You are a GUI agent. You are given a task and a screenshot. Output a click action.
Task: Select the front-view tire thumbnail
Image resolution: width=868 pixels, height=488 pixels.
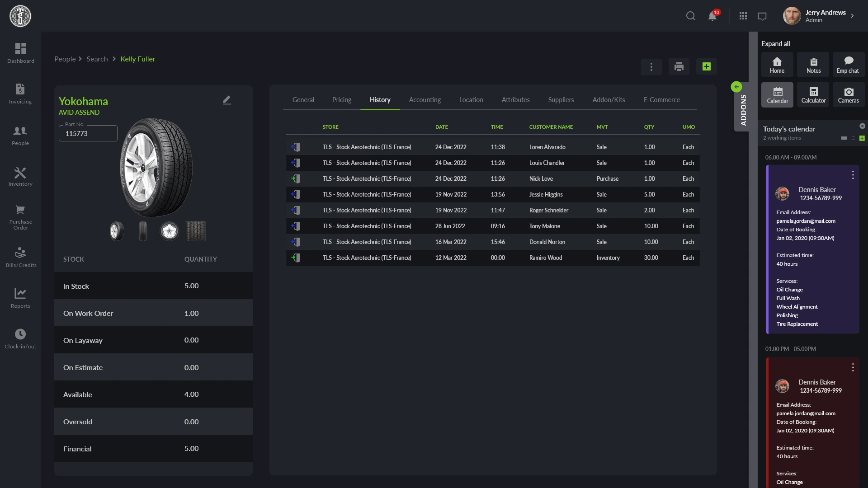point(143,231)
